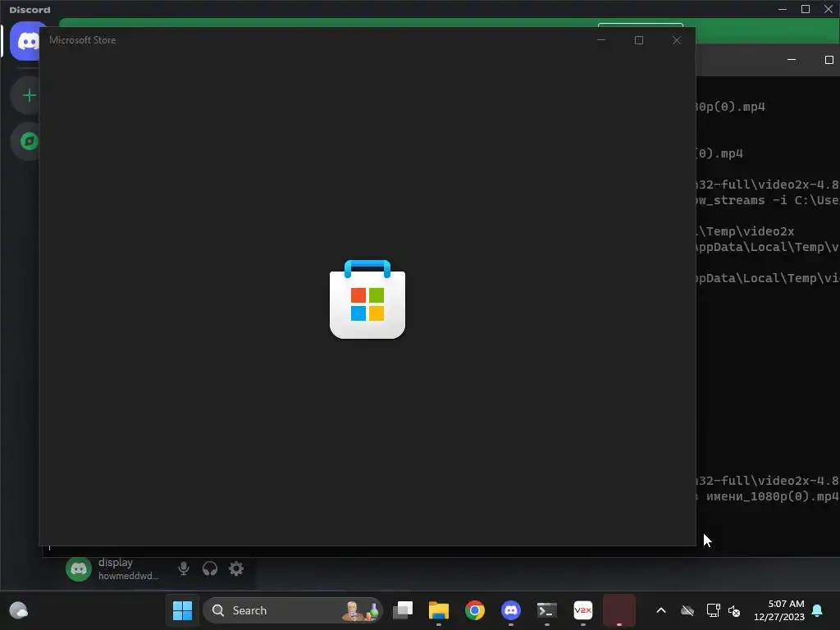Close the Microsoft Store window
Viewport: 840px width, 630px height.
pos(677,40)
